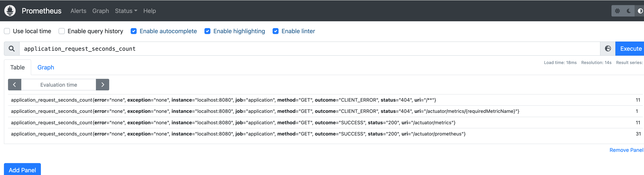Viewport: 644px width, 175px height.
Task: Disable the Enable highlighting checkbox
Action: point(208,31)
